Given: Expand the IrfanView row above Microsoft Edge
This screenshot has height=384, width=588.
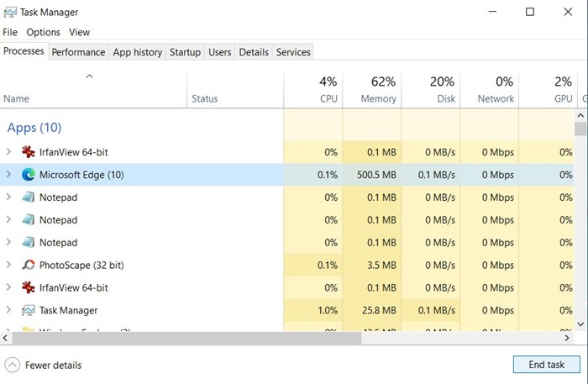Looking at the screenshot, I should coord(8,152).
